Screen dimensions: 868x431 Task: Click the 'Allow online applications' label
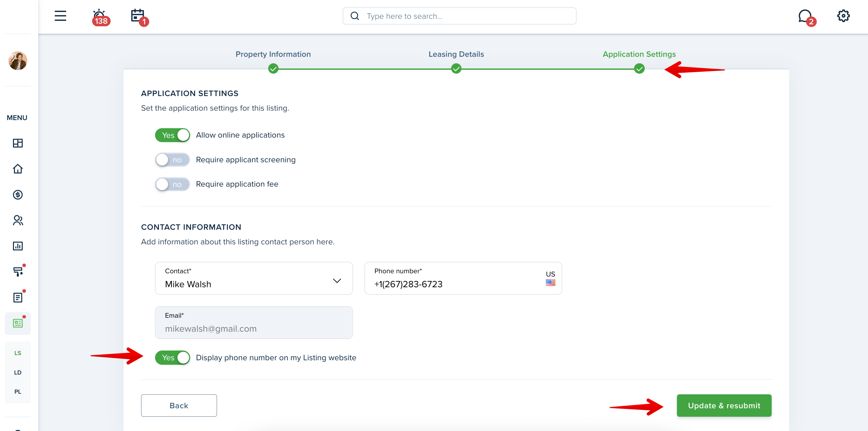(x=240, y=135)
